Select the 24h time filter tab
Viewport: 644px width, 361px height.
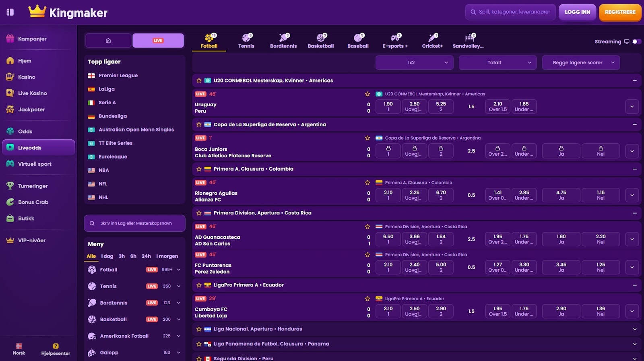click(x=146, y=256)
